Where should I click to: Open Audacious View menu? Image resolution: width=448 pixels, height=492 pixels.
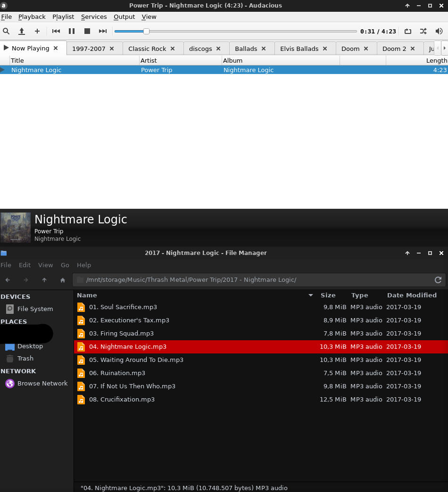(x=149, y=17)
